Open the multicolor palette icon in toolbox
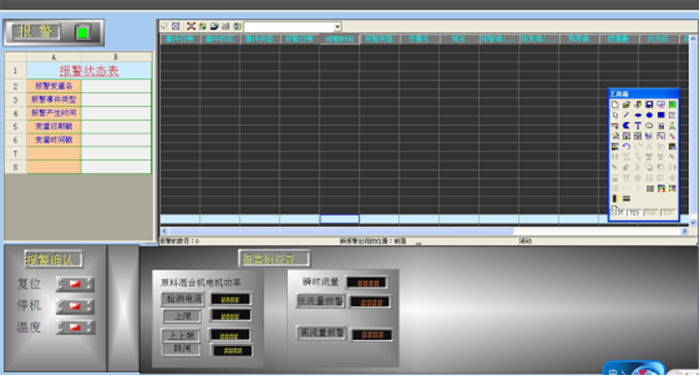Image resolution: width=700 pixels, height=376 pixels. click(x=661, y=188)
